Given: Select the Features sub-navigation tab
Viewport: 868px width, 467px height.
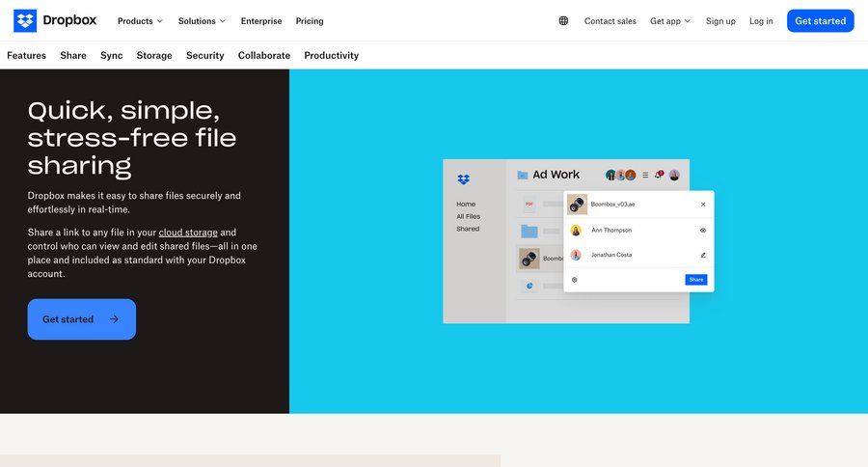Looking at the screenshot, I should (27, 55).
